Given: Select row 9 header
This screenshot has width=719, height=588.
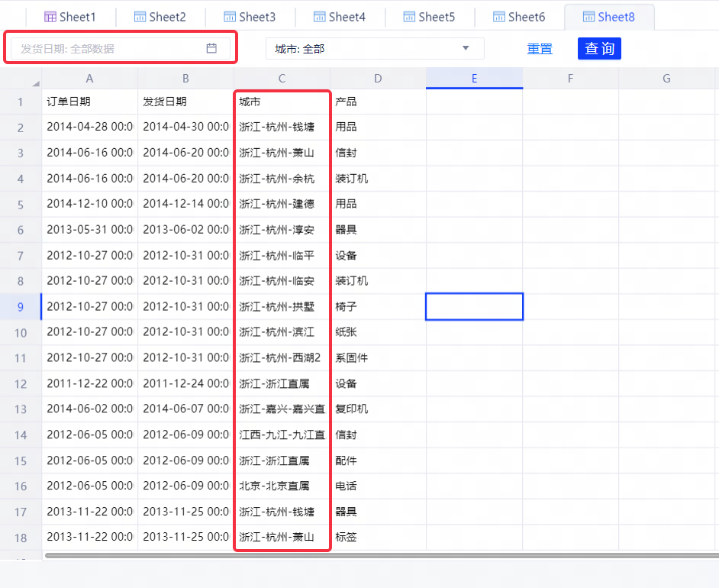Looking at the screenshot, I should click(x=21, y=307).
